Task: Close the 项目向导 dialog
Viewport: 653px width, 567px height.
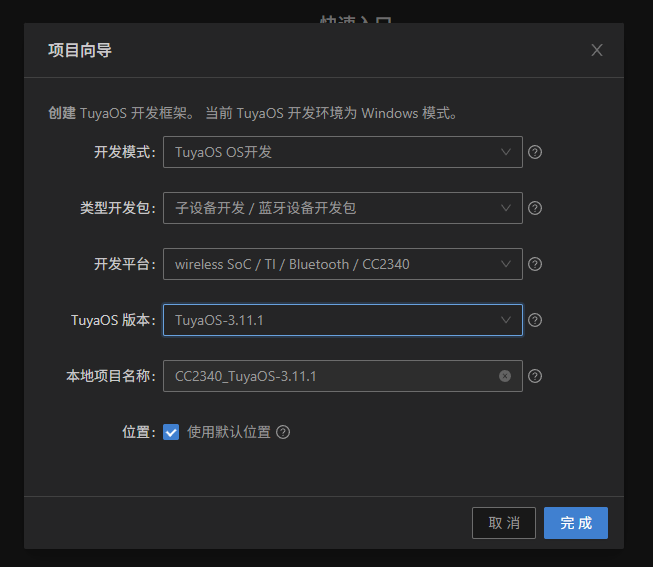Action: tap(597, 50)
